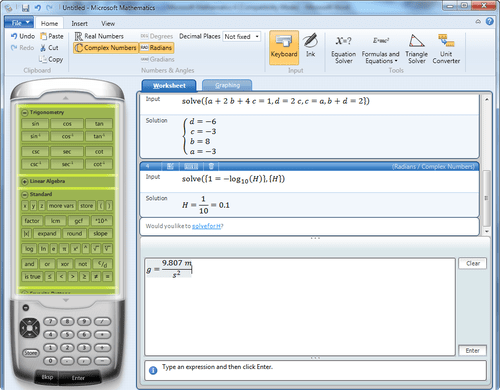Open Formulas and Equations dropdown

(x=380, y=49)
